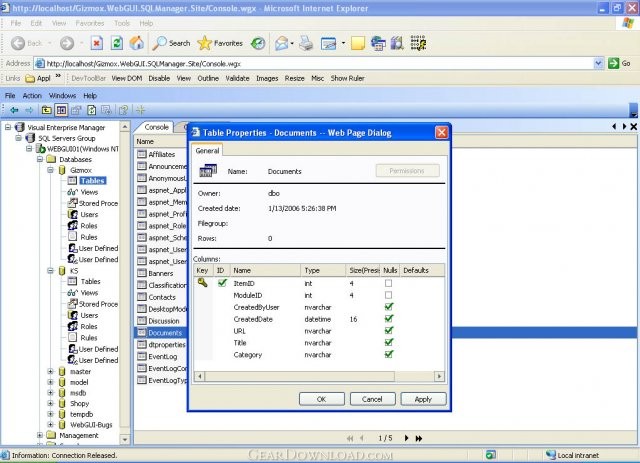
Task: Select Views icon under Gizmox database
Action: tap(72, 191)
